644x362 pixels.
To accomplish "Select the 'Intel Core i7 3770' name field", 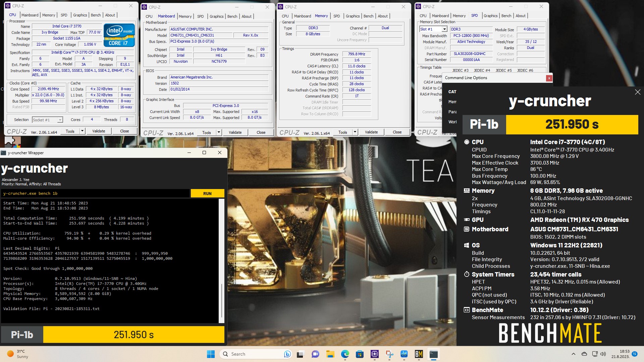I will [x=67, y=26].
